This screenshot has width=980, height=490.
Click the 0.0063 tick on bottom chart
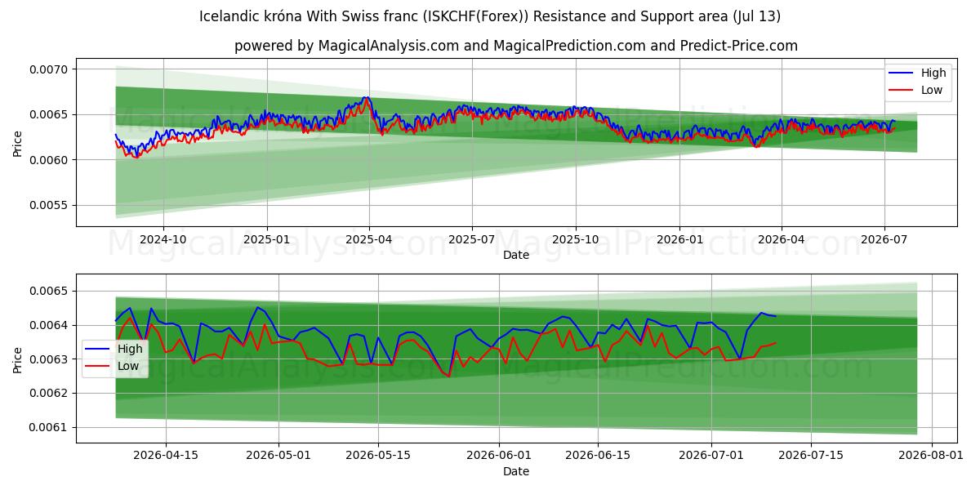(x=49, y=359)
